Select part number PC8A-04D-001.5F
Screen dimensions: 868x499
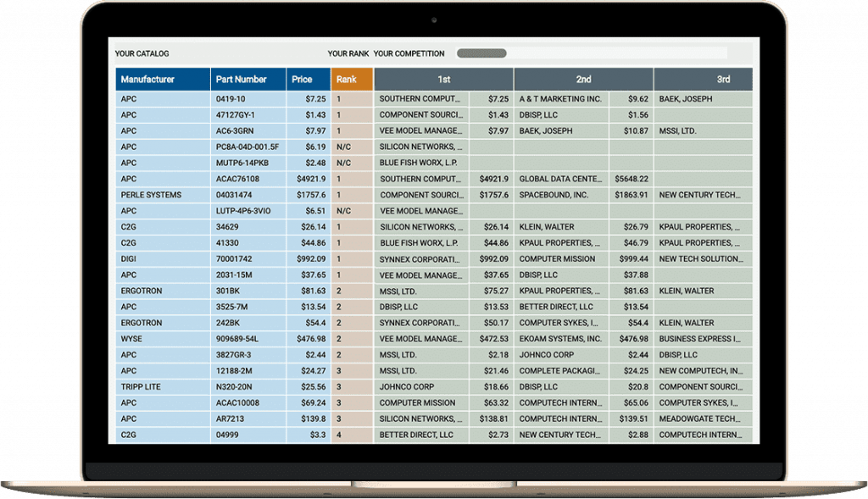pyautogui.click(x=248, y=147)
